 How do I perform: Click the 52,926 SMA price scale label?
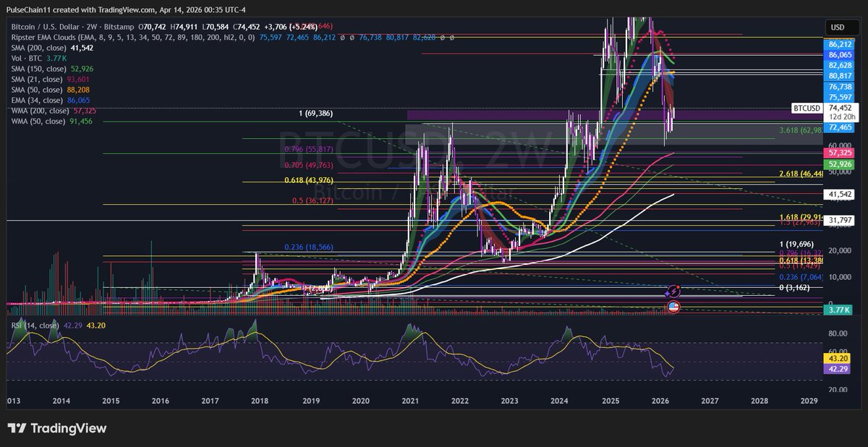tap(839, 164)
